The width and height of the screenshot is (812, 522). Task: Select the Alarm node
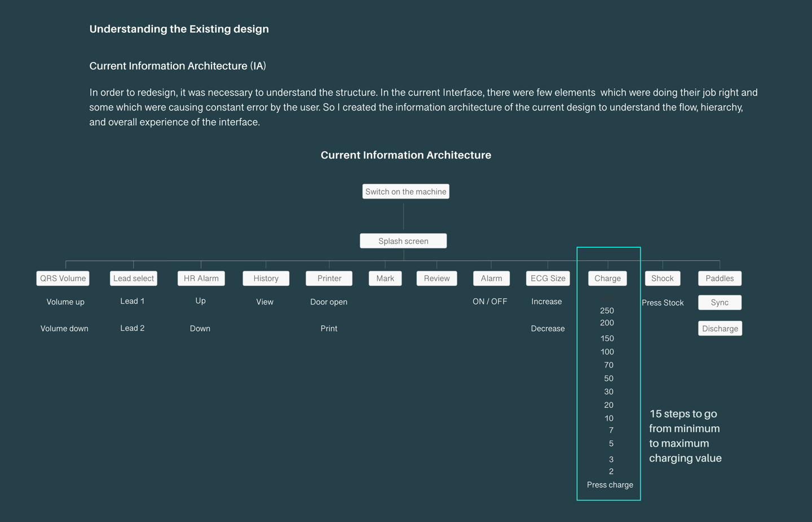tap(492, 278)
